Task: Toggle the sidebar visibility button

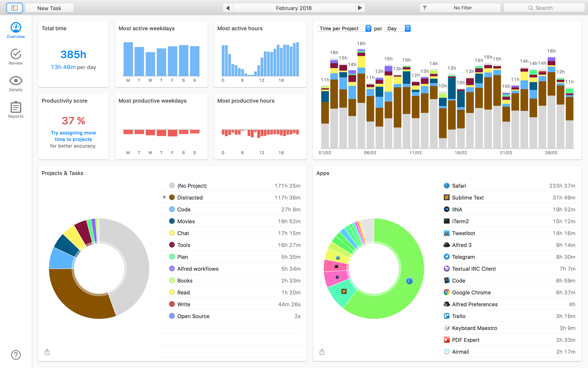Action: click(14, 8)
